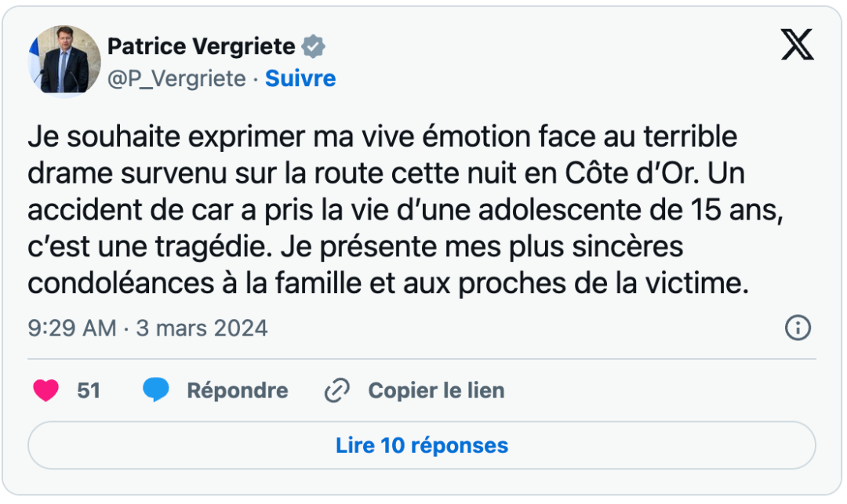847x504 pixels.
Task: Click the Patrice Vergriete display name
Action: coord(201,47)
